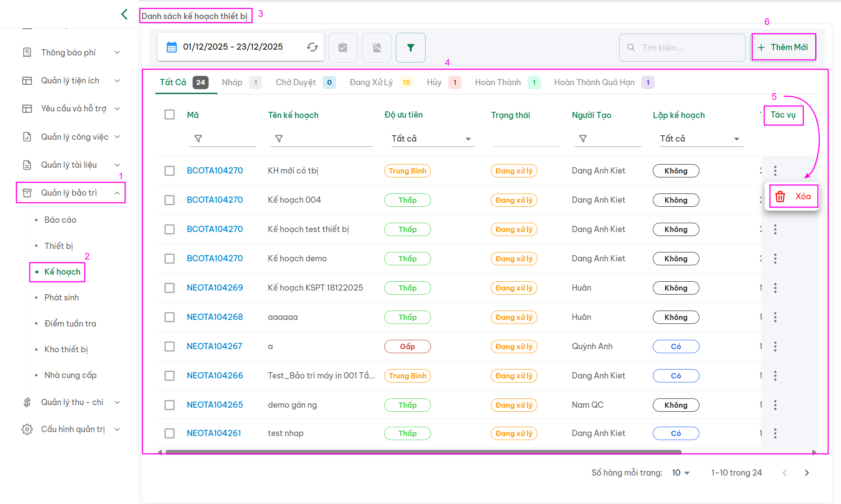The image size is (841, 504).
Task: Open three-dot menu for Kế hoạch demo row
Action: click(x=775, y=259)
